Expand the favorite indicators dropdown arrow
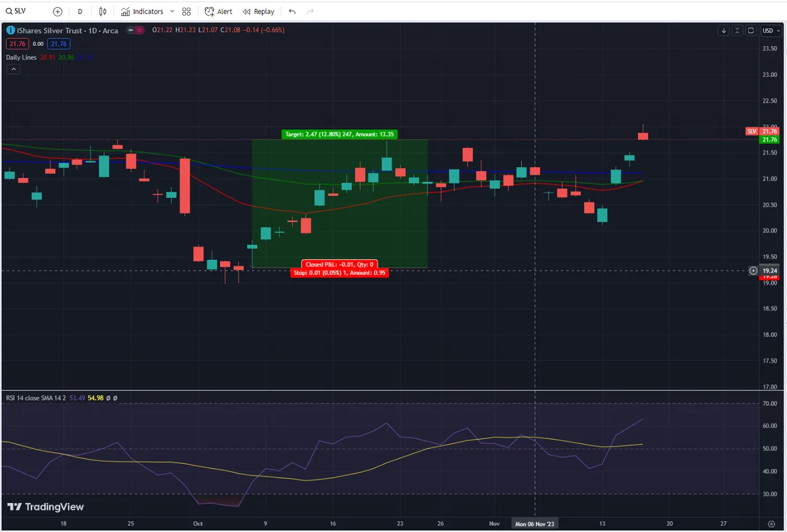787x532 pixels. 172,11
